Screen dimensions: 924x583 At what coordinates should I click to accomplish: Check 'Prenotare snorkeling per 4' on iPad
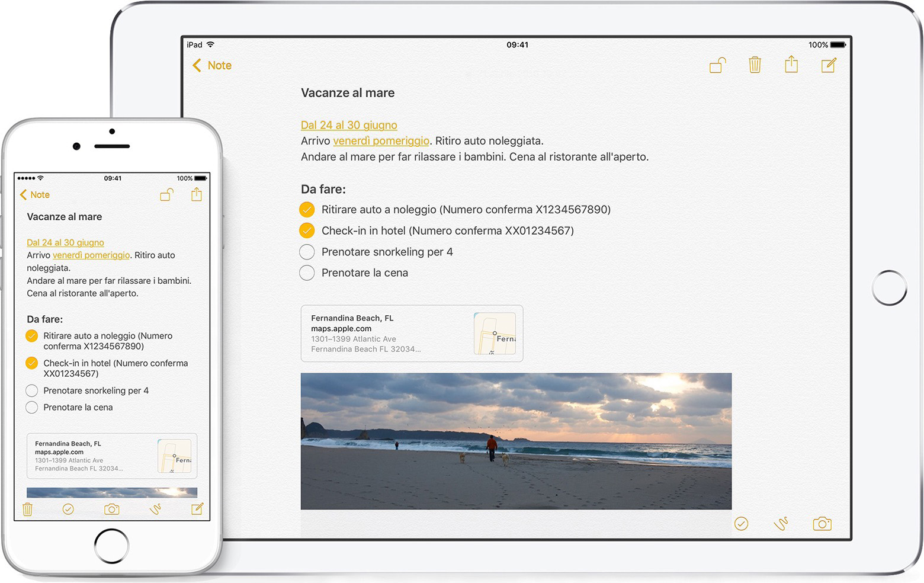[x=307, y=252]
